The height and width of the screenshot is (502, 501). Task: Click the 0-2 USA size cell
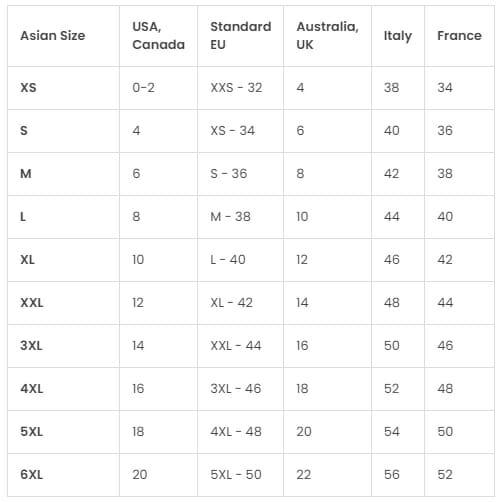pos(143,88)
